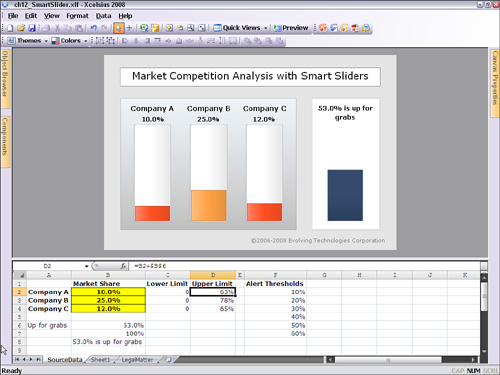The height and width of the screenshot is (375, 500).
Task: Click the Group components icon
Action: pos(100,41)
